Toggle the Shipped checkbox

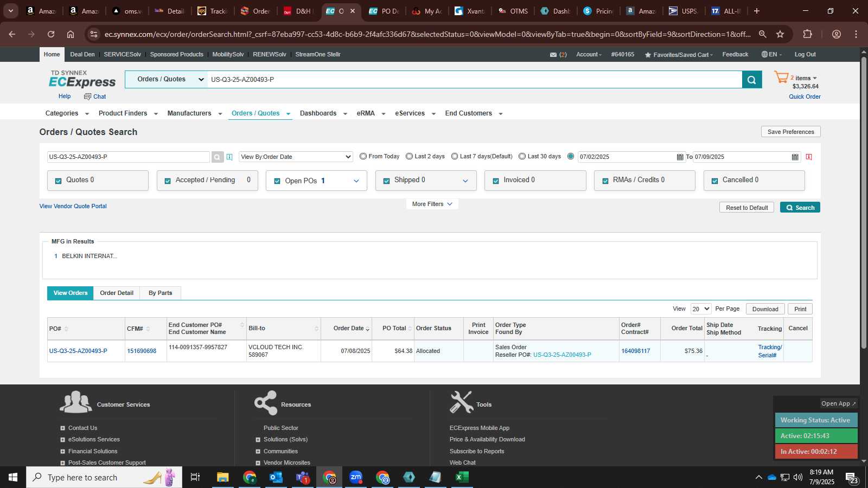pos(386,181)
